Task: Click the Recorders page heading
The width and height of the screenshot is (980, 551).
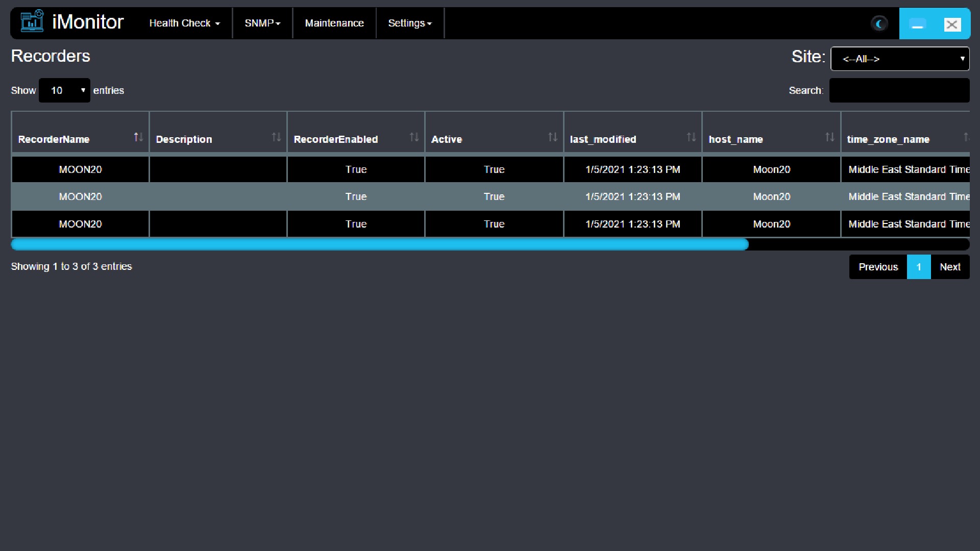Action: [51, 56]
